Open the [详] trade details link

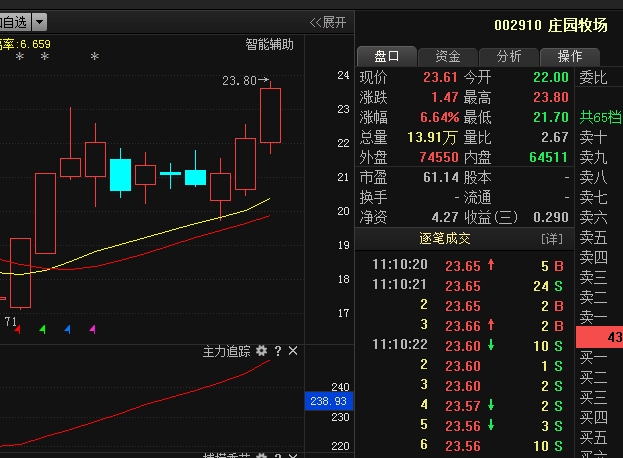(x=552, y=239)
